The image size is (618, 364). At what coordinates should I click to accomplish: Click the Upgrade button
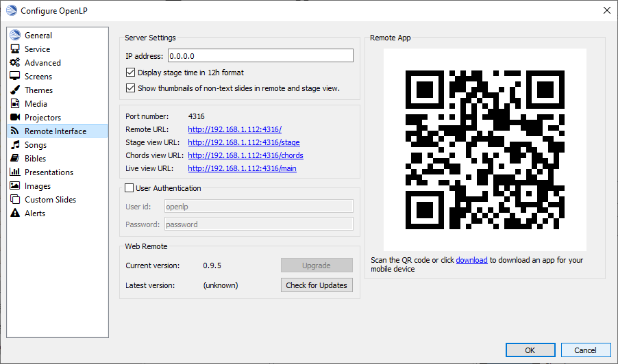(x=317, y=265)
